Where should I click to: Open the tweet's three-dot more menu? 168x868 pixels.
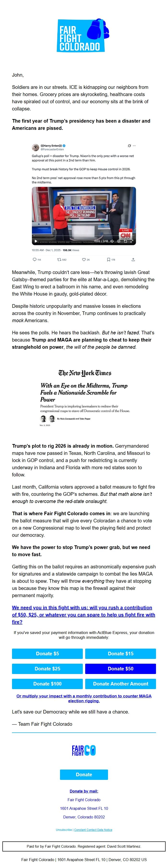pos(134,146)
